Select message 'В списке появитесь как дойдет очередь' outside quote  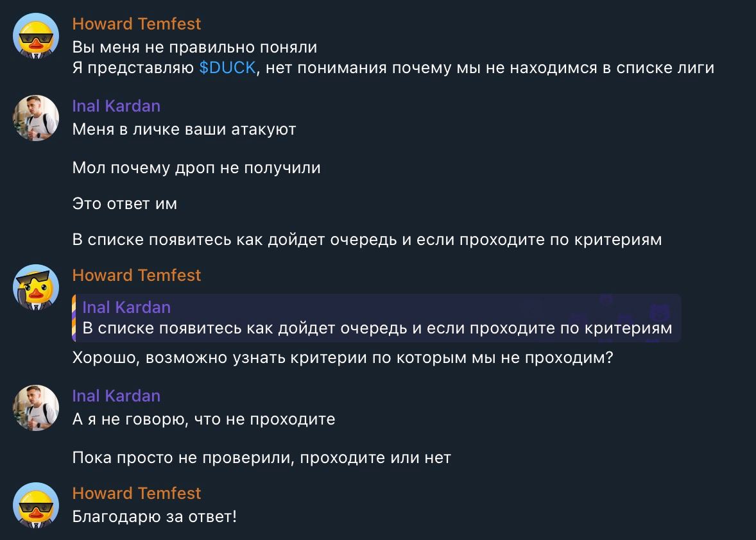367,240
